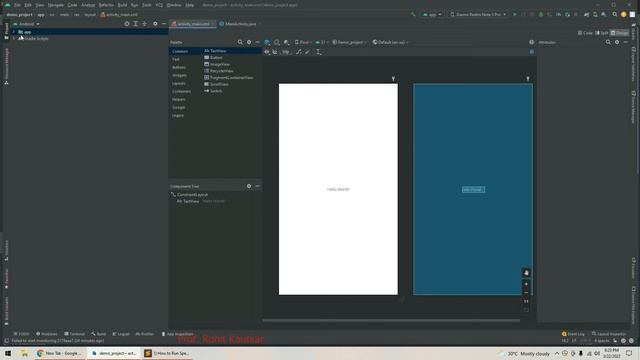Image resolution: width=640 pixels, height=360 pixels.
Task: Open Sublime Text window from taskbar
Action: pos(167,353)
